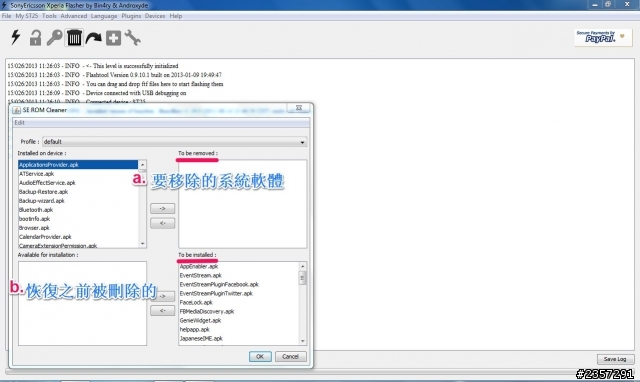Select AudioEffectService.apk in installed list

[78, 182]
